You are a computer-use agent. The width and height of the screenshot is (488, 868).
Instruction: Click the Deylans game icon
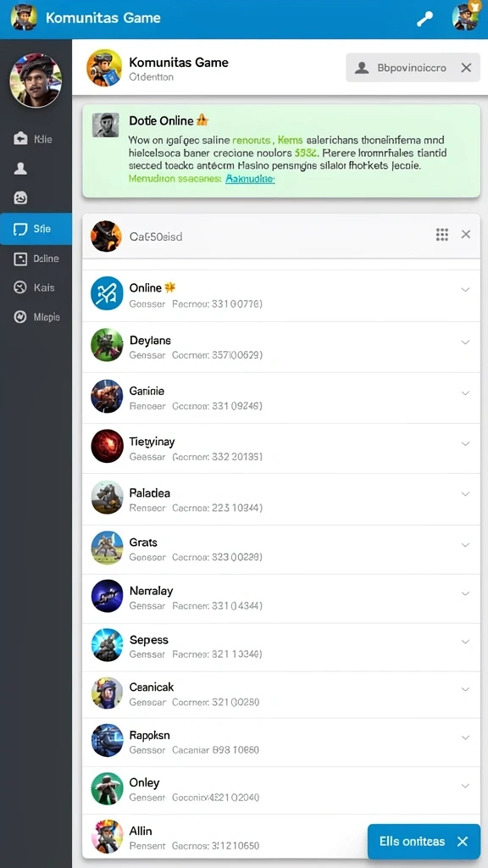click(107, 345)
